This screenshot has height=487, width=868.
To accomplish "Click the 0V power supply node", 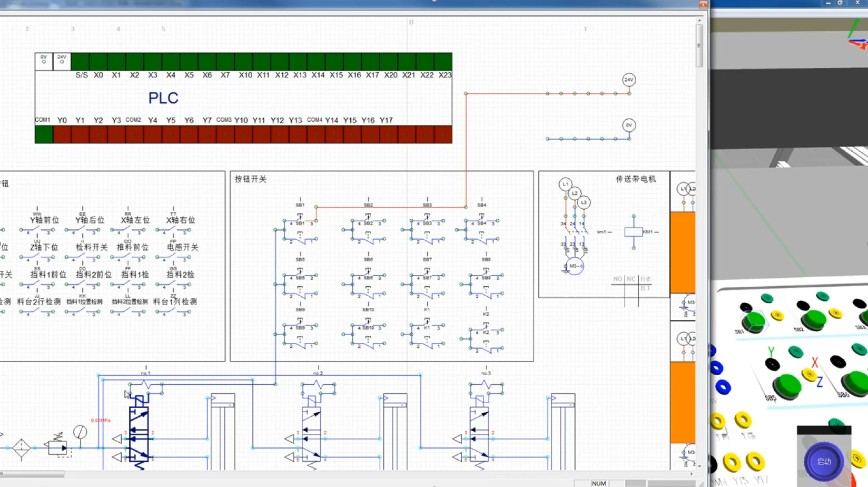I will [629, 125].
